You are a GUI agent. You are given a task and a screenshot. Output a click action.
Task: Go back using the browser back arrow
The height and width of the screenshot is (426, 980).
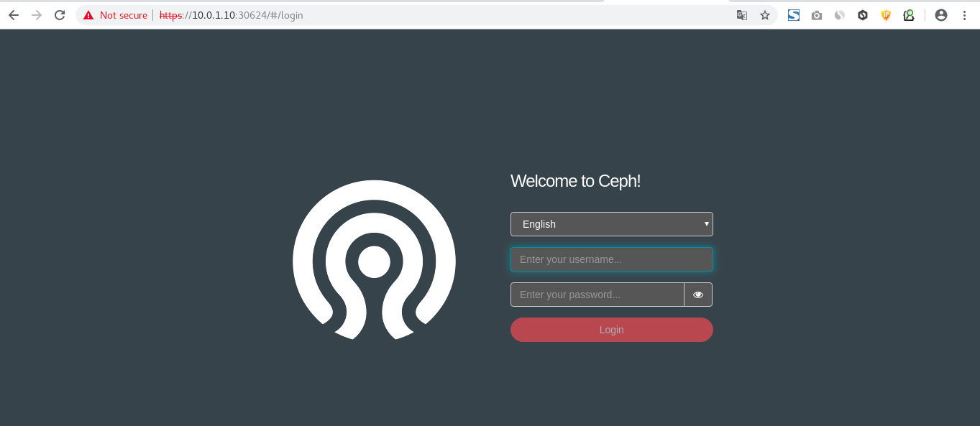pos(14,15)
